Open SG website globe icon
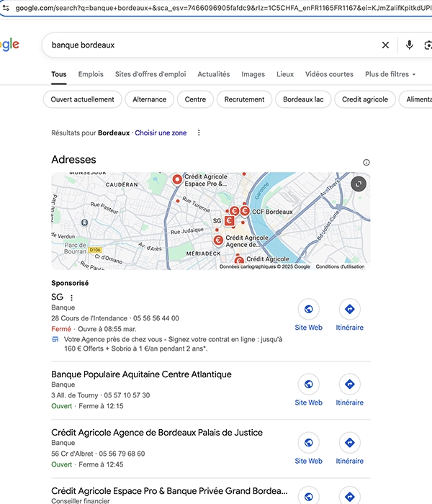 pos(309,310)
